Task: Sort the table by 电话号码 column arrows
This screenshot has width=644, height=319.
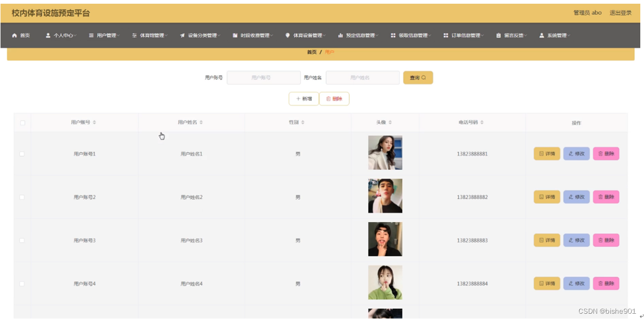Action: pyautogui.click(x=482, y=122)
